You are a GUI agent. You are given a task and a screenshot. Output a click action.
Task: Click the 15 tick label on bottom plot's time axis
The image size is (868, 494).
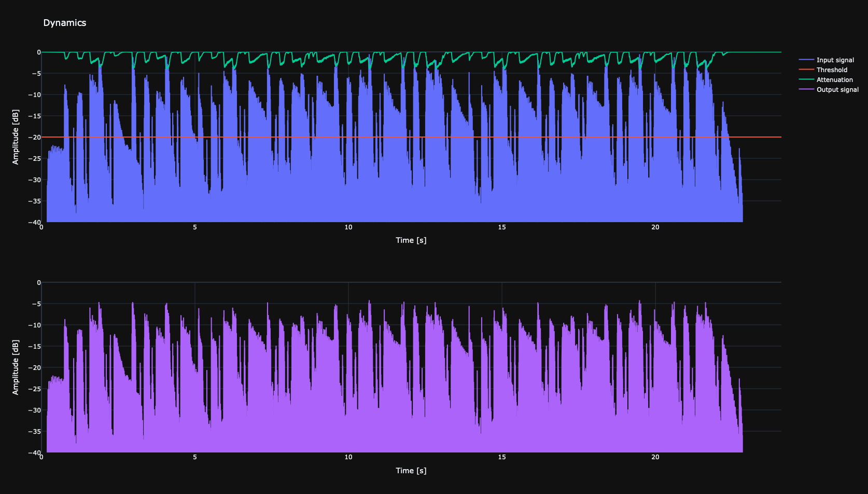[x=502, y=457]
